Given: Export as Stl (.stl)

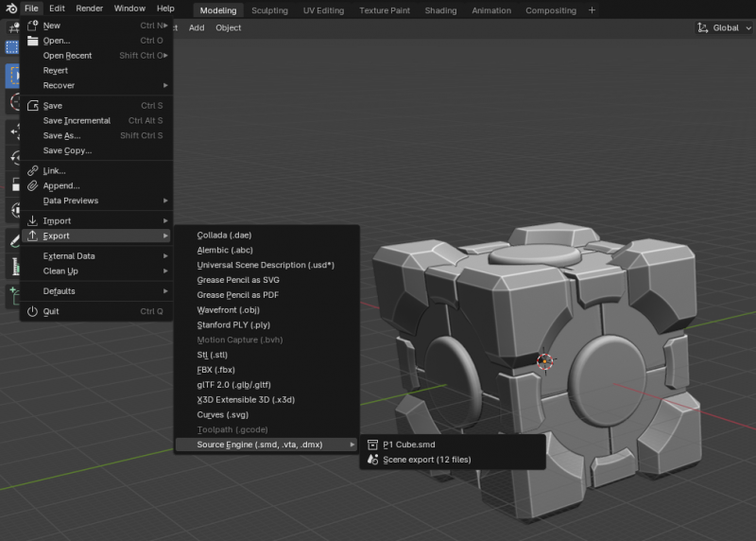Looking at the screenshot, I should 266,356.
